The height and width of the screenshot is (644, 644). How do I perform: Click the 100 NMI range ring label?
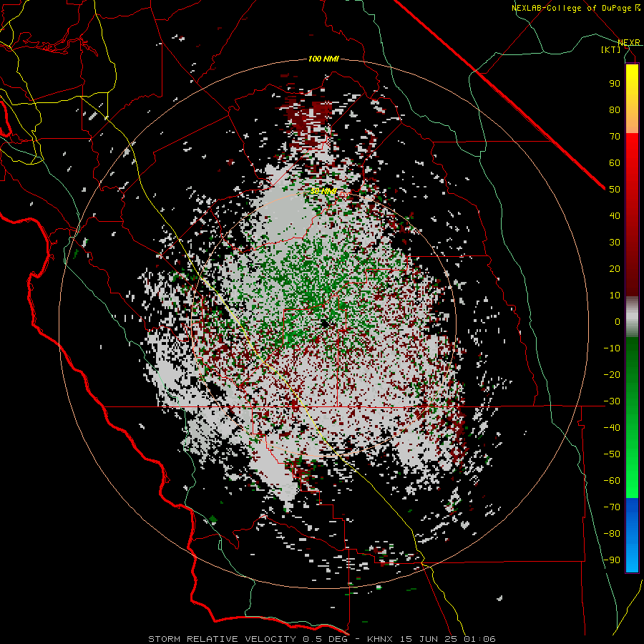tap(323, 59)
